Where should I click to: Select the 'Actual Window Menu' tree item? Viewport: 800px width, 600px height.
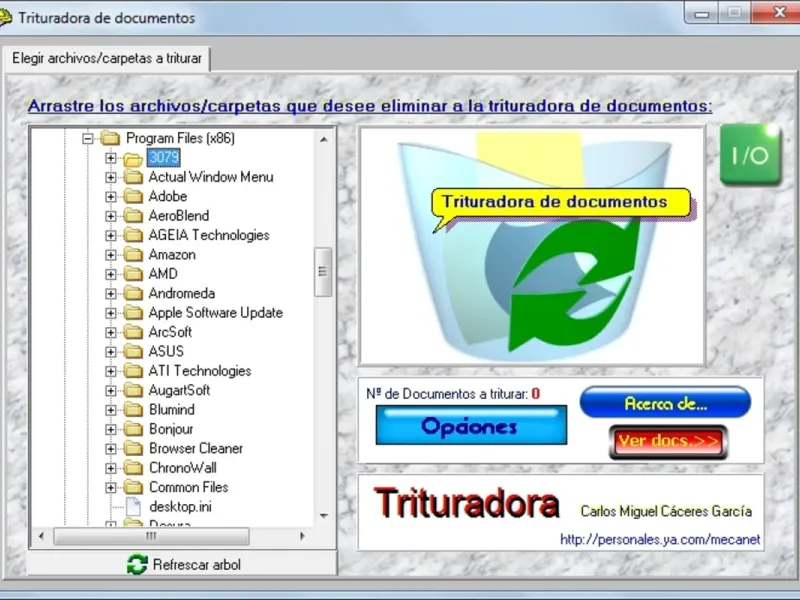pyautogui.click(x=211, y=177)
